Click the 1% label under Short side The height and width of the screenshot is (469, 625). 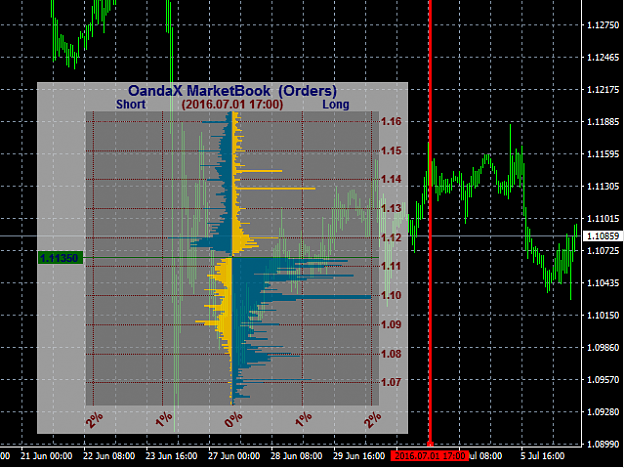(163, 420)
